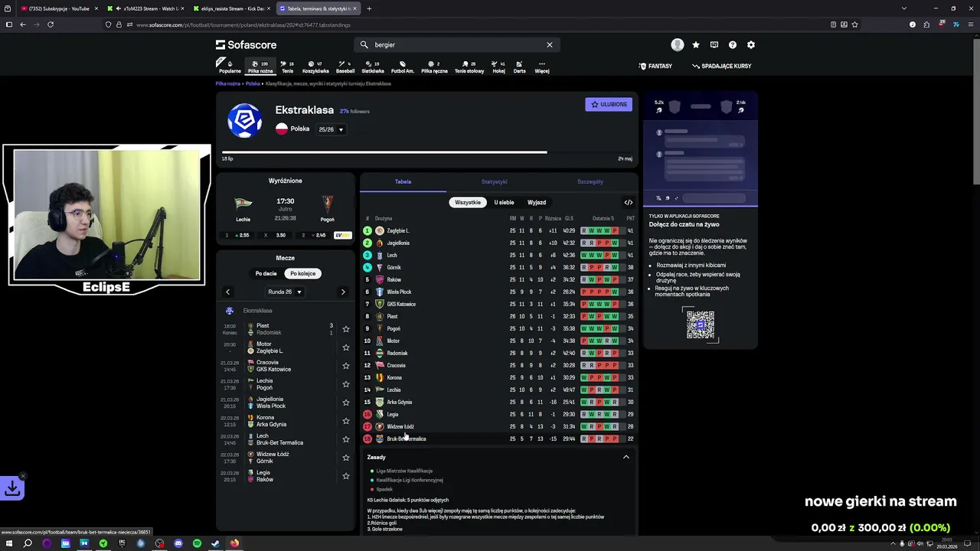Select Baseball sport icon
Image resolution: width=980 pixels, height=551 pixels.
(x=345, y=67)
